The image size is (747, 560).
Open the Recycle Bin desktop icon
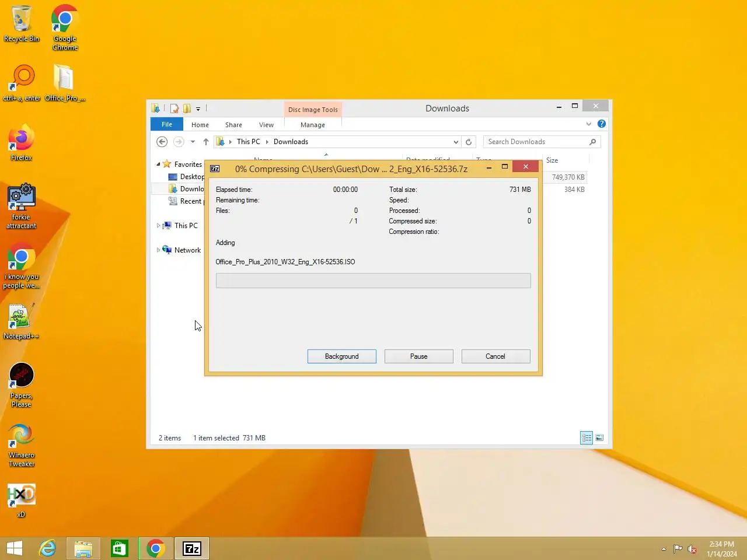click(22, 24)
